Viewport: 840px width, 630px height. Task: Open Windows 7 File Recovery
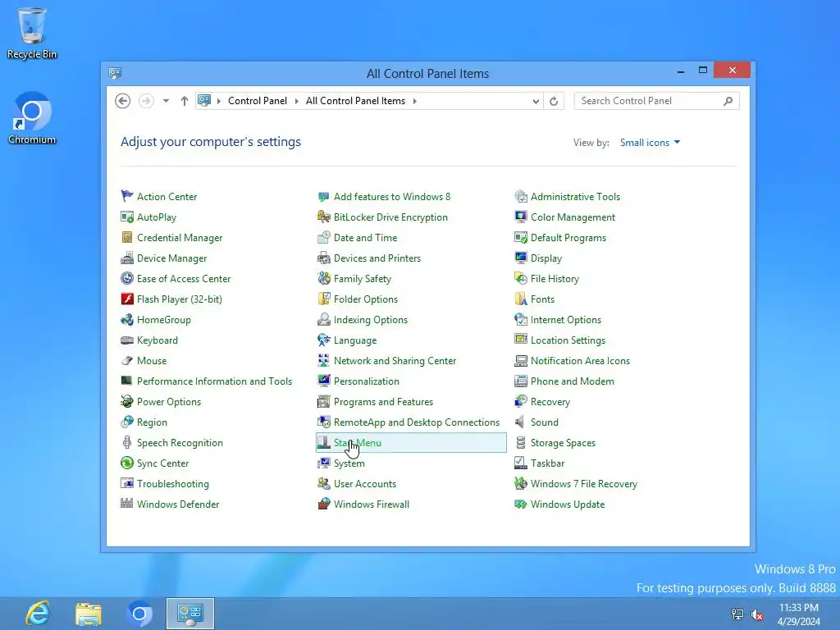584,484
